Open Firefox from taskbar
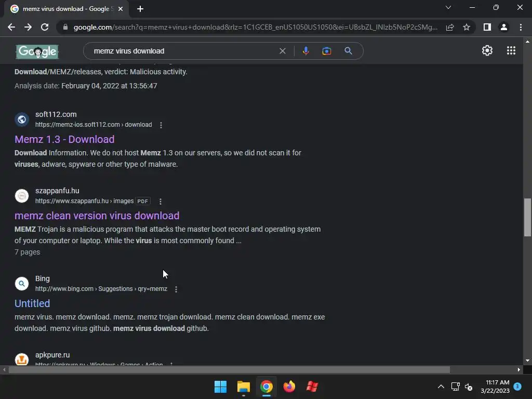The width and height of the screenshot is (532, 399). point(289,387)
